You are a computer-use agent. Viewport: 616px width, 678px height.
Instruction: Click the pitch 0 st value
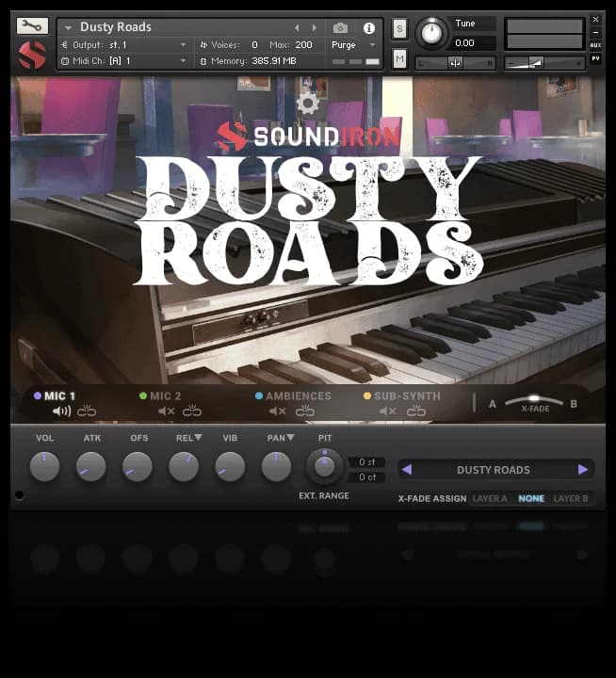click(x=367, y=461)
